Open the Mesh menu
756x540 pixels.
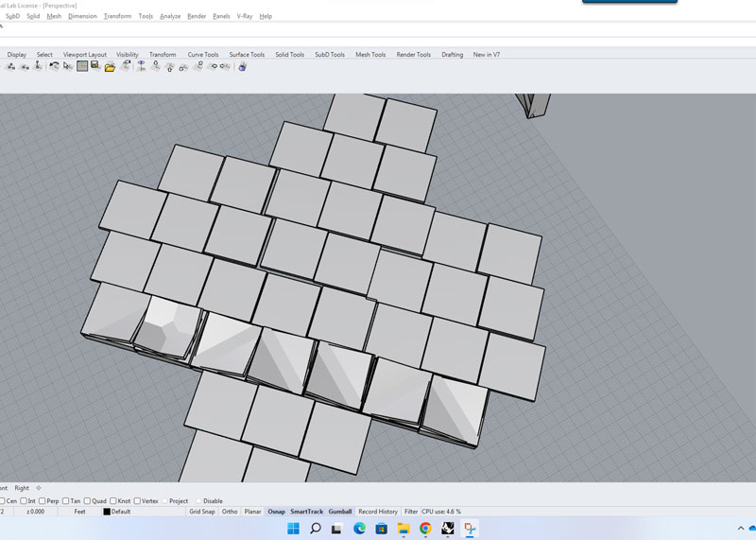pos(54,16)
